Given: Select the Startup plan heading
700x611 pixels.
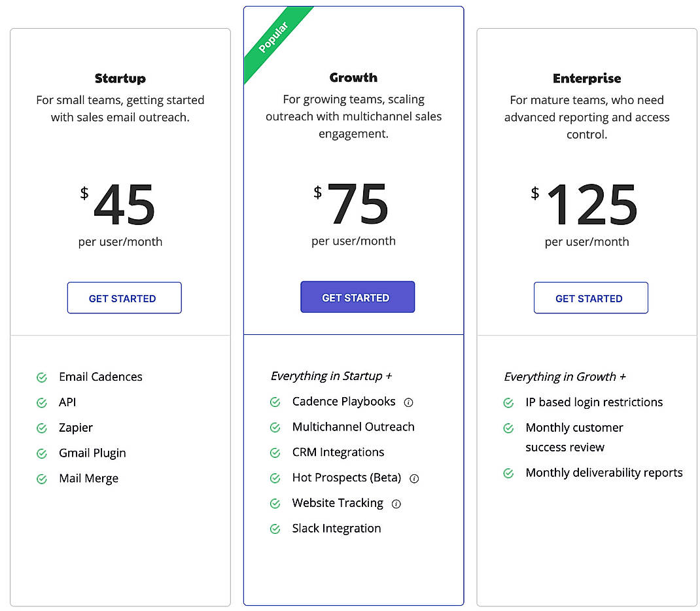Looking at the screenshot, I should [x=120, y=79].
